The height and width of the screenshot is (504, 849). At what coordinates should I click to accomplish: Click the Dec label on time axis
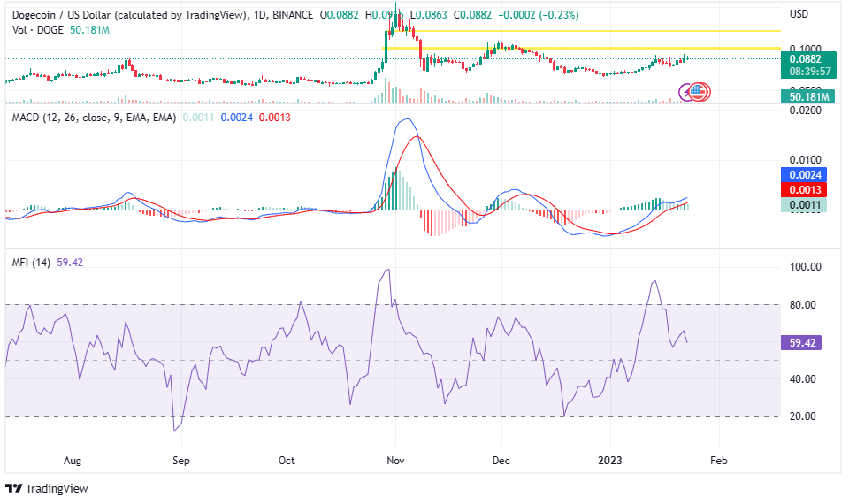[x=501, y=461]
